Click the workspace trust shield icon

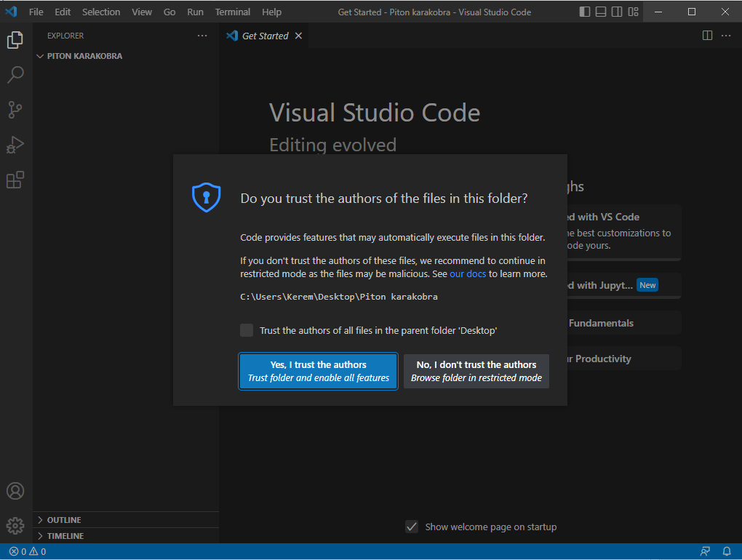[x=207, y=197]
